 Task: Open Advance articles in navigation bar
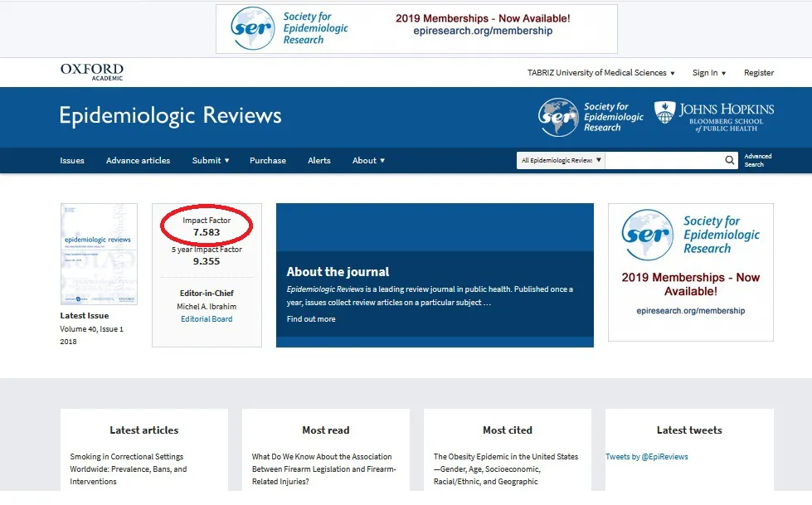[138, 161]
